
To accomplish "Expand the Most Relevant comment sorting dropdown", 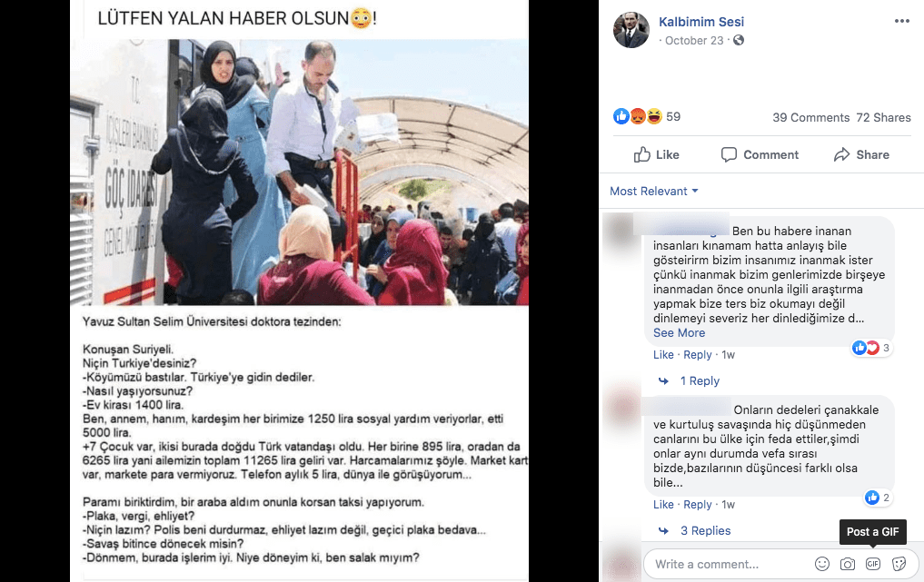I will pyautogui.click(x=653, y=191).
